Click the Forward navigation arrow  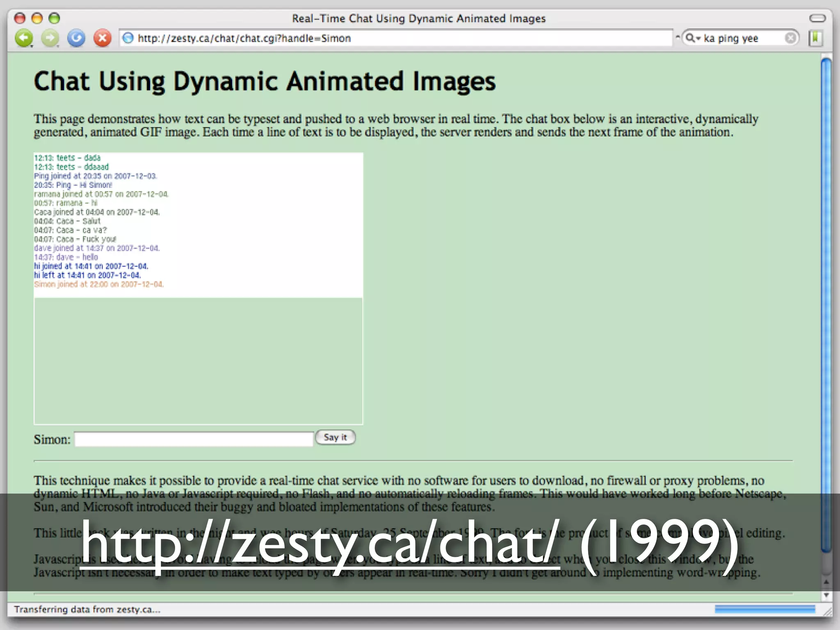coord(50,38)
